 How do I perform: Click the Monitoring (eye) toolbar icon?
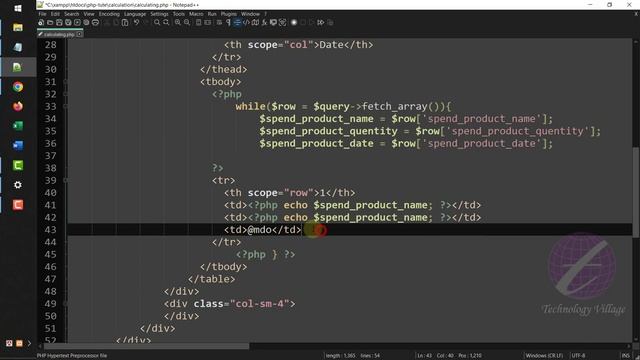pos(282,22)
